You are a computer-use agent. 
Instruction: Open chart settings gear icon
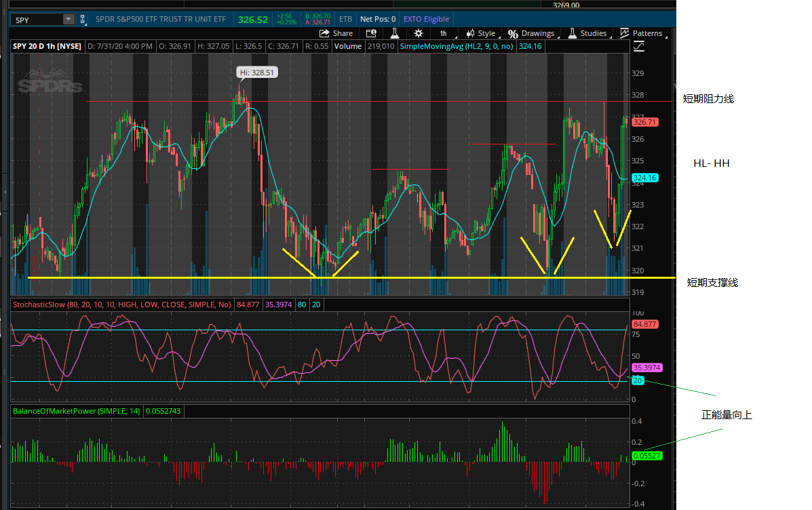coord(419,33)
